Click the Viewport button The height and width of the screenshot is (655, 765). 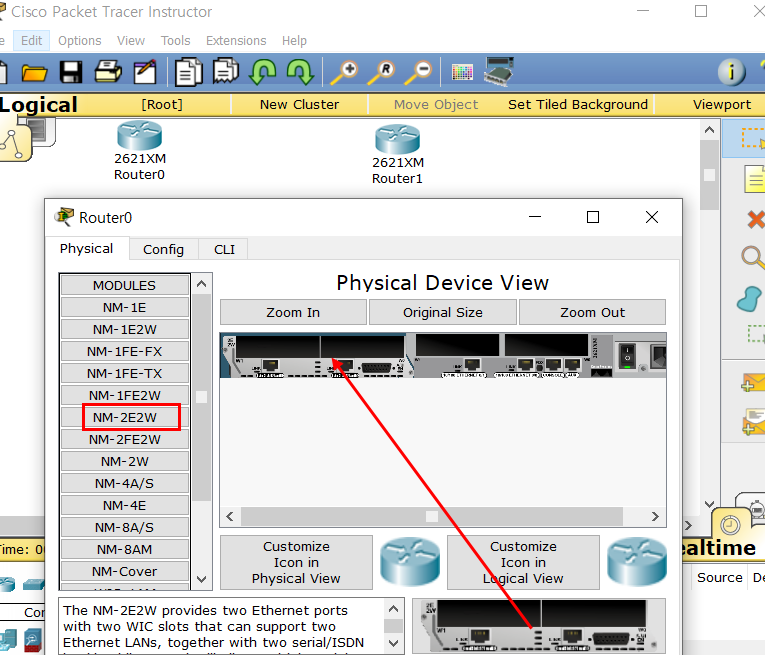point(722,104)
